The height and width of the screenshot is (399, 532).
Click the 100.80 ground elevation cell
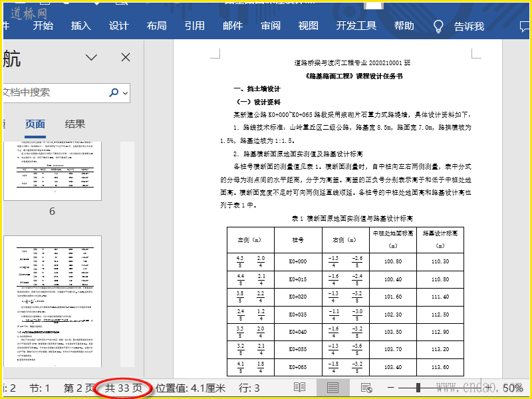(393, 261)
